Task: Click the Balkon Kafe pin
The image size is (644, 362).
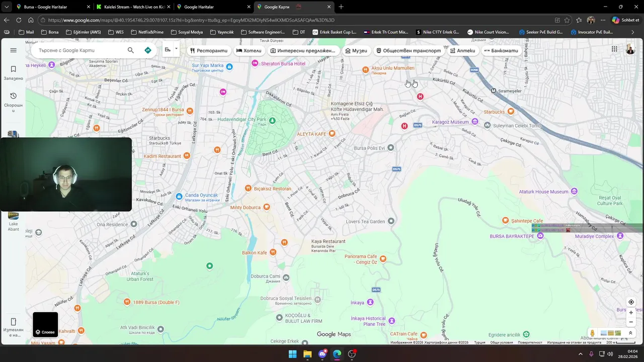Action: coord(272,252)
